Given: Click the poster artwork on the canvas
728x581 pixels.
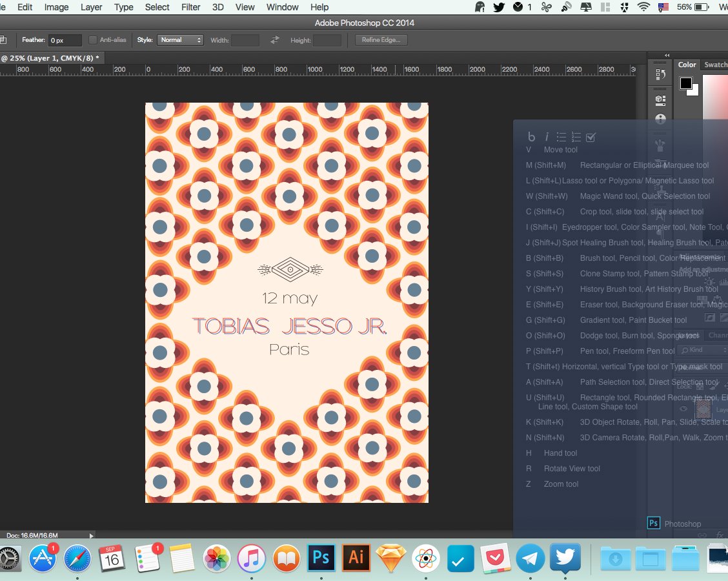Looking at the screenshot, I should point(287,302).
